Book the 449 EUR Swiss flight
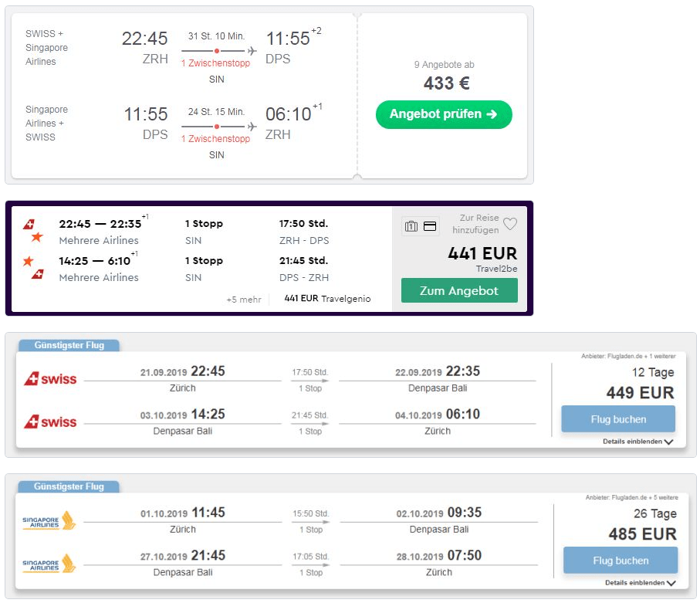Viewport: 700px width, 603px height. 618,419
